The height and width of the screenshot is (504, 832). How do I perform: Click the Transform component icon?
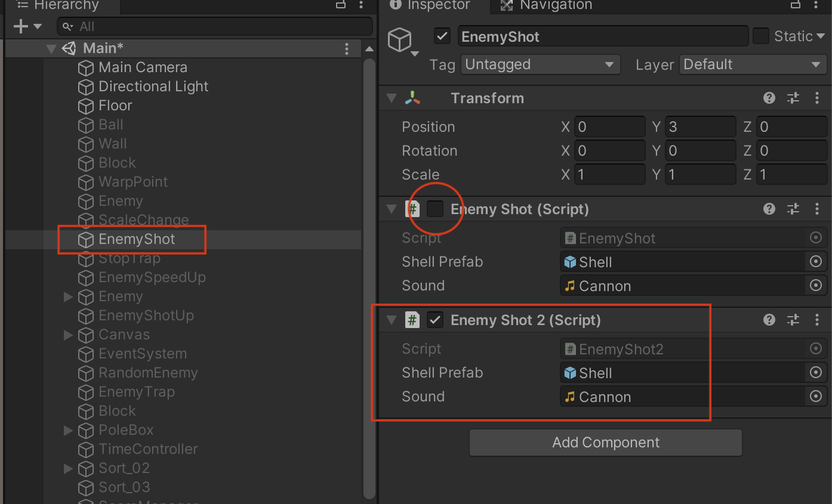pyautogui.click(x=412, y=98)
